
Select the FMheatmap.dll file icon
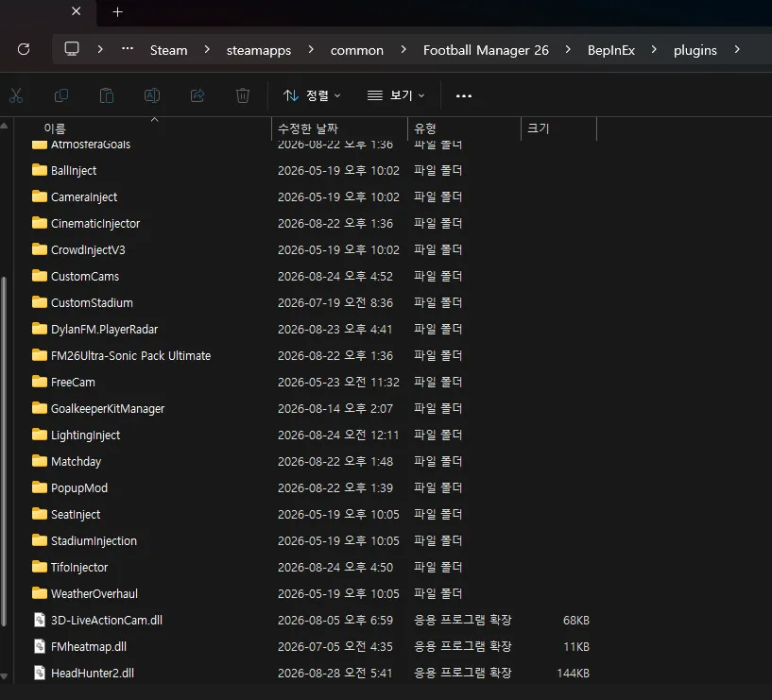coord(40,646)
